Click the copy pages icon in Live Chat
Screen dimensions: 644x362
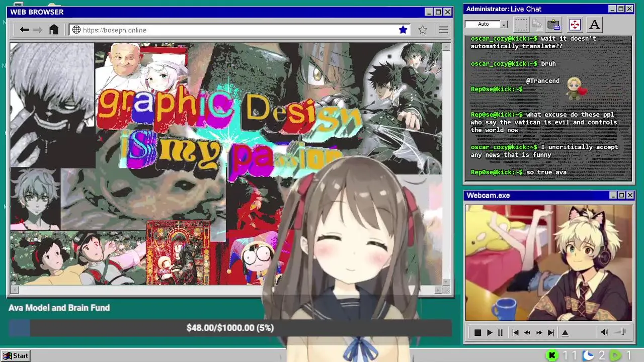[x=537, y=24]
